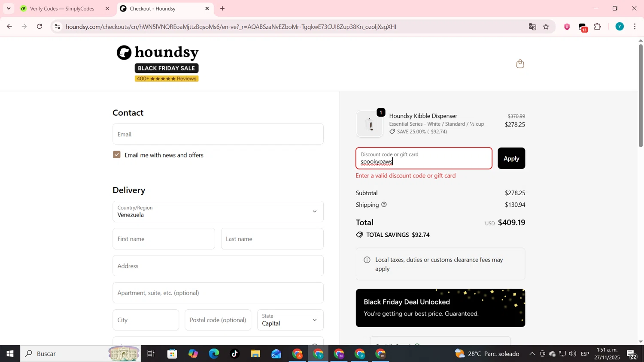Image resolution: width=644 pixels, height=362 pixels.
Task: Open File Explorer from the taskbar
Action: (255, 354)
